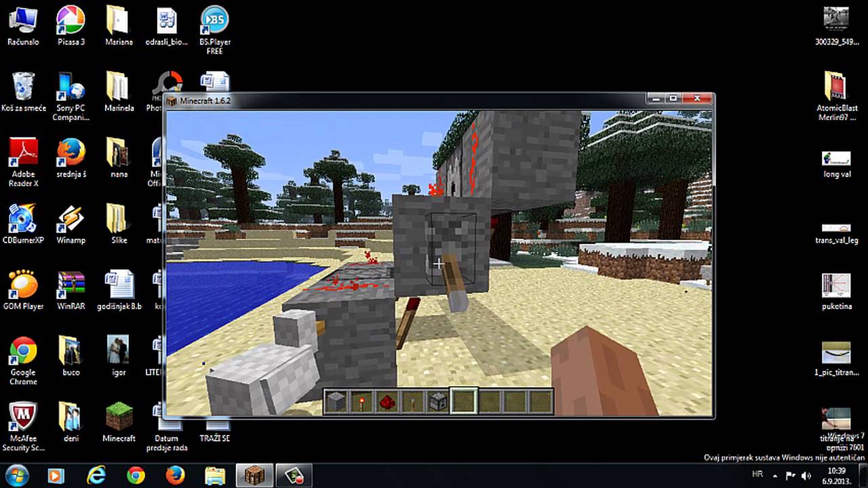
Task: Launch Internet Explorer from the taskbar
Action: pyautogui.click(x=96, y=475)
